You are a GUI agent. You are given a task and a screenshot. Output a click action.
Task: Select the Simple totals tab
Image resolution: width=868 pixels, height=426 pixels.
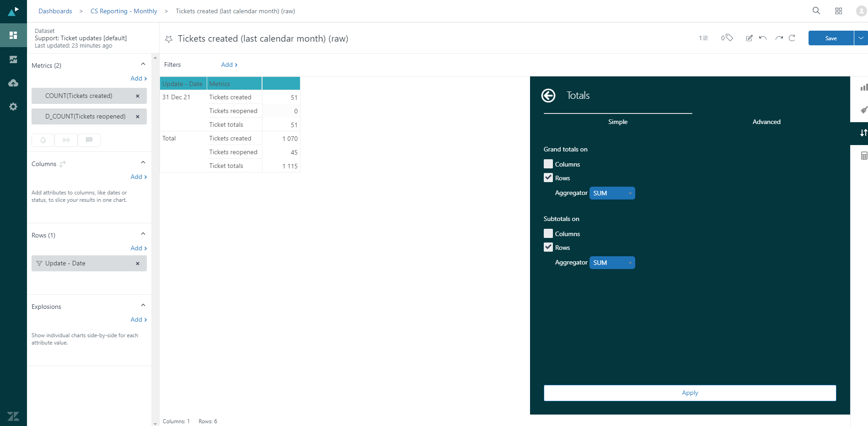(617, 122)
